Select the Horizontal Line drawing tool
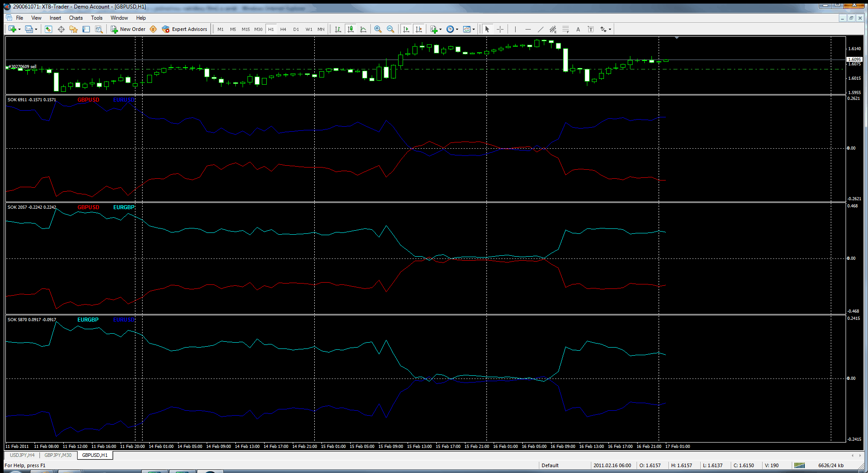 pos(528,29)
